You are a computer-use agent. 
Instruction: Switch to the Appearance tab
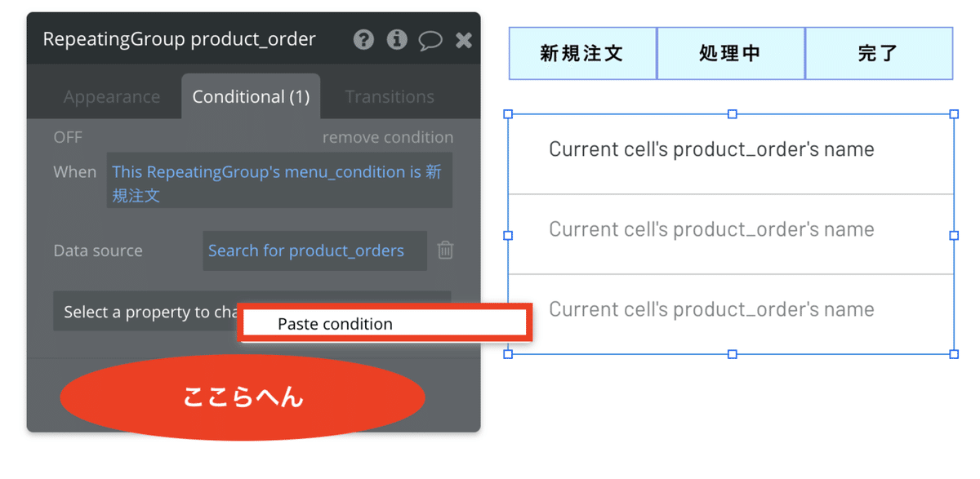coord(112,96)
